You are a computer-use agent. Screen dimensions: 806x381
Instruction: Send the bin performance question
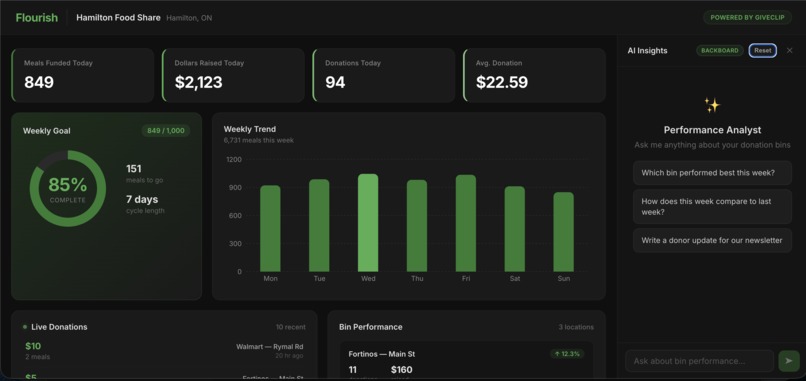coord(789,361)
